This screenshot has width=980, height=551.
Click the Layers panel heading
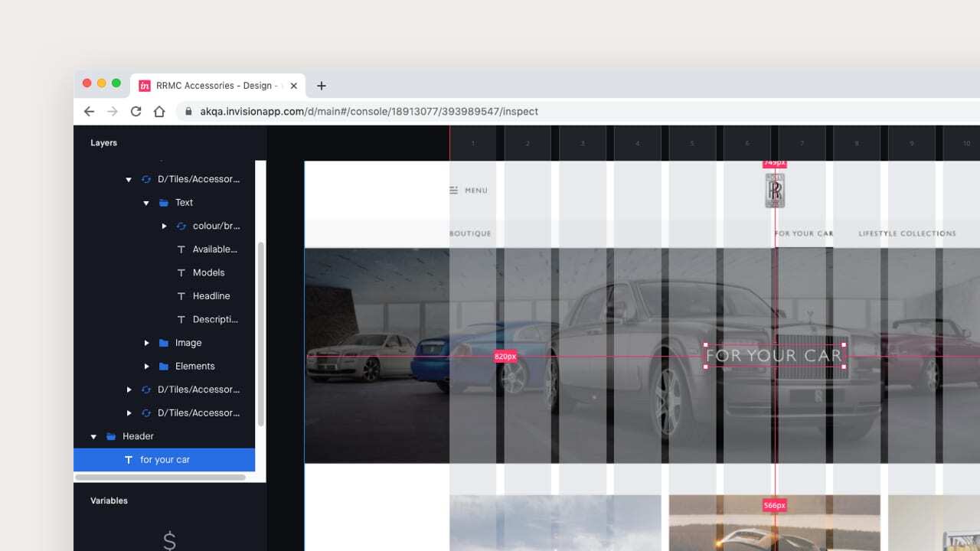[x=103, y=143]
